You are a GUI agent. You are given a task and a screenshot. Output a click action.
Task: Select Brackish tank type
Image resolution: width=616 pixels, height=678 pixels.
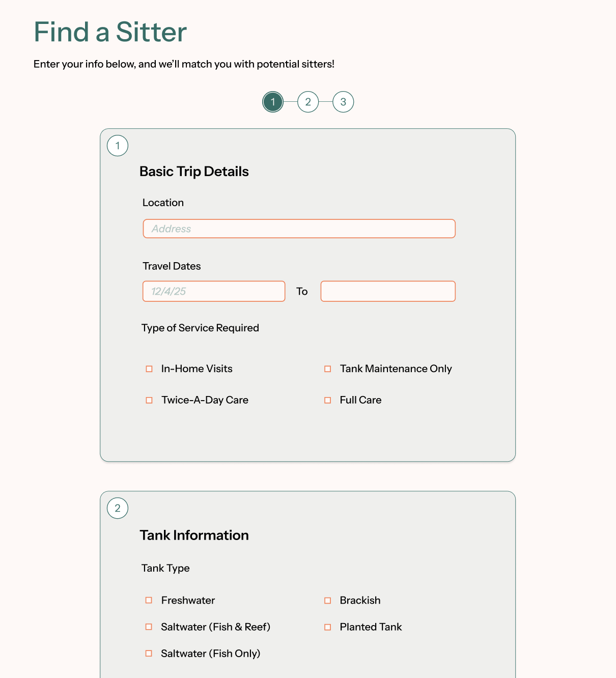(x=328, y=601)
